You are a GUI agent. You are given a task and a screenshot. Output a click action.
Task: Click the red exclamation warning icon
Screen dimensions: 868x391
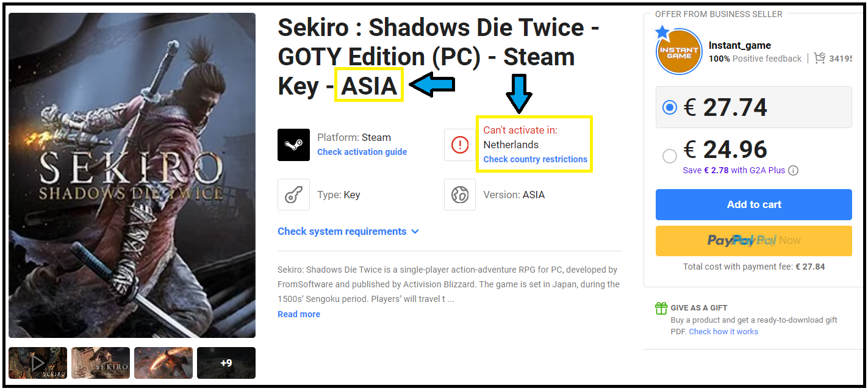(460, 145)
